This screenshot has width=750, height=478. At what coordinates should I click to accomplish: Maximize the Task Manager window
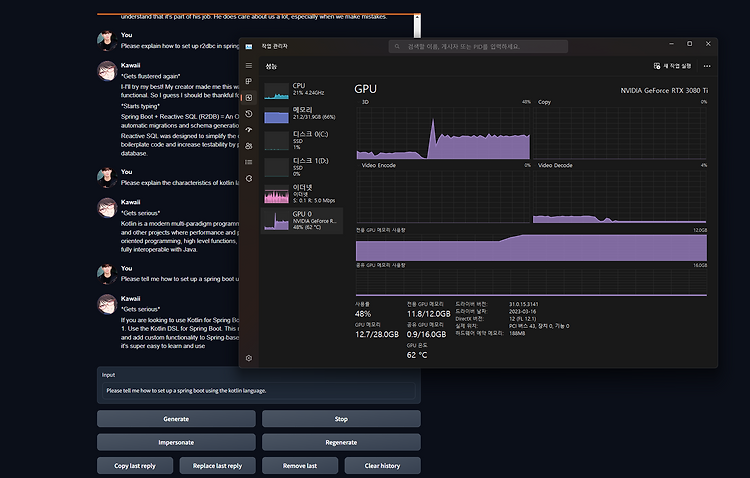690,44
